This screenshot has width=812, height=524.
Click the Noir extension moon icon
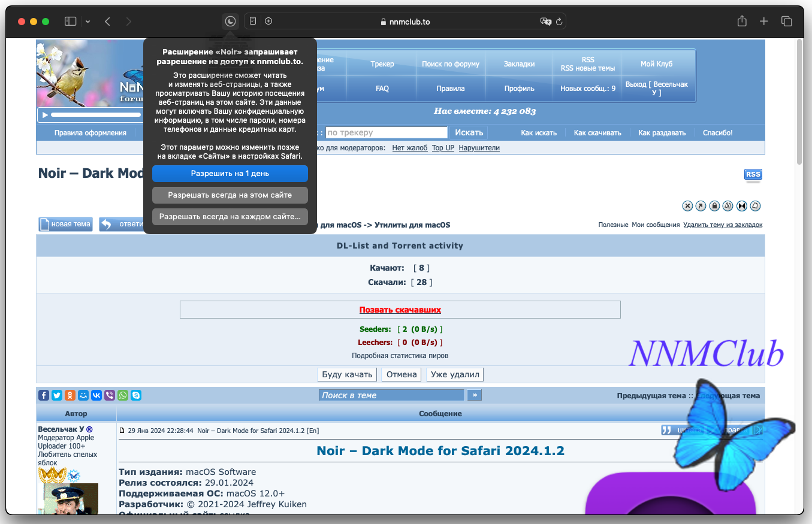point(230,22)
